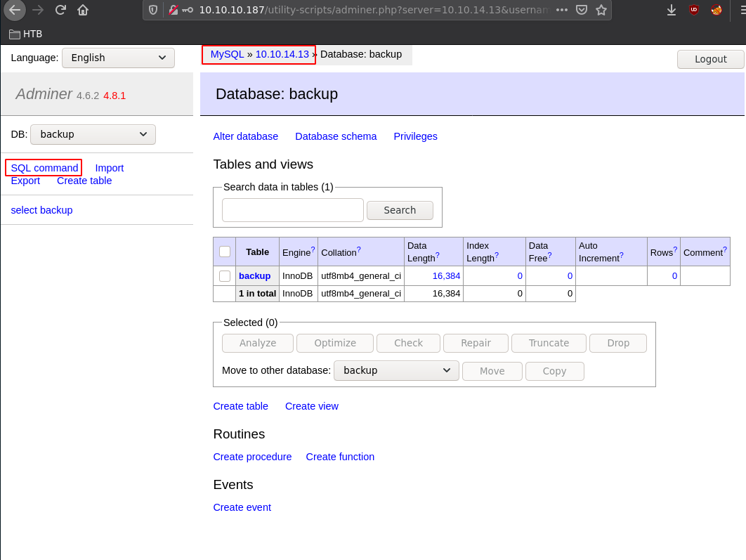Open the browser hamburger menu

coord(742,10)
